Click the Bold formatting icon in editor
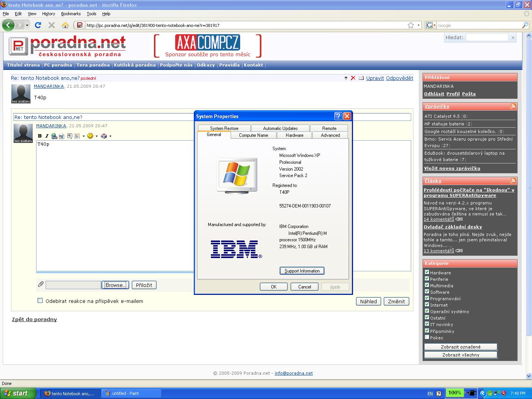Viewport: 532px width, 399px height. (x=40, y=136)
